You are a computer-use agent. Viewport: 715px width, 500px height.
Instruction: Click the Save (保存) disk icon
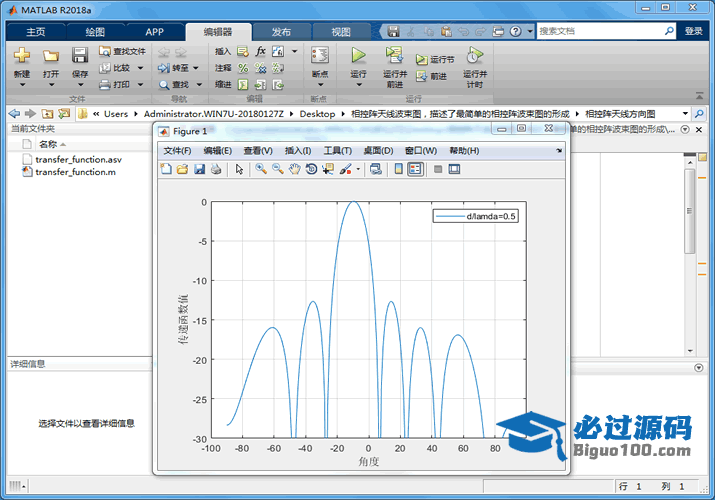pos(80,56)
